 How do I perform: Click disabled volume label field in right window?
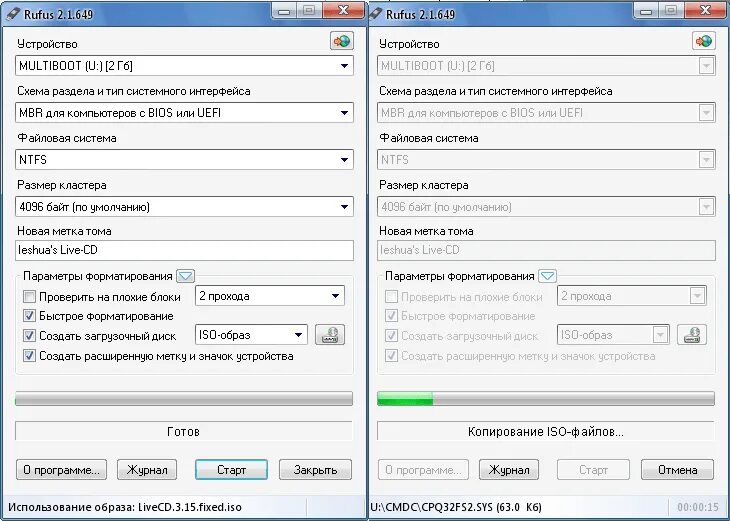(547, 250)
